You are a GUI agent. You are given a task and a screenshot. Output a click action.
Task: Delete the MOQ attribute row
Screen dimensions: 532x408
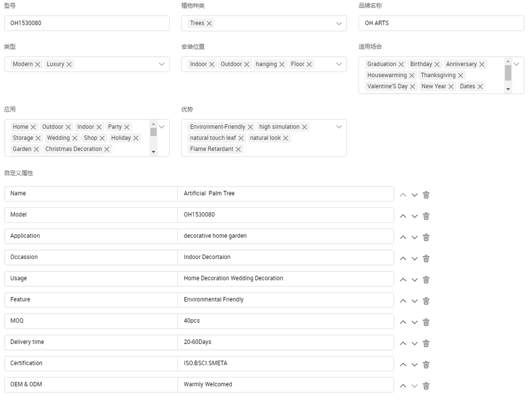click(426, 322)
